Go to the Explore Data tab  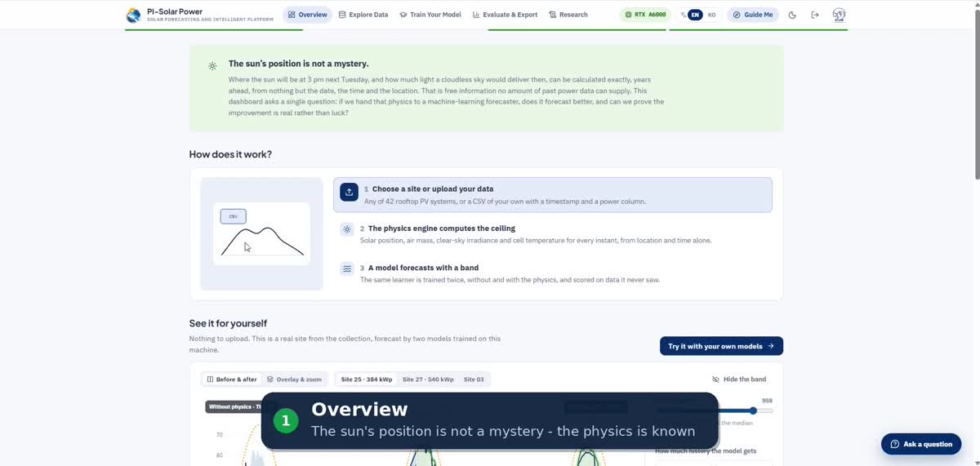[x=363, y=15]
